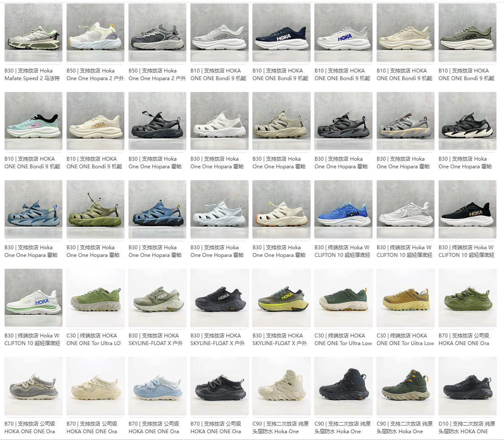The image size is (504, 440).
Task: Select dark grey Hopara 2 sandal photo
Action: pos(157,32)
